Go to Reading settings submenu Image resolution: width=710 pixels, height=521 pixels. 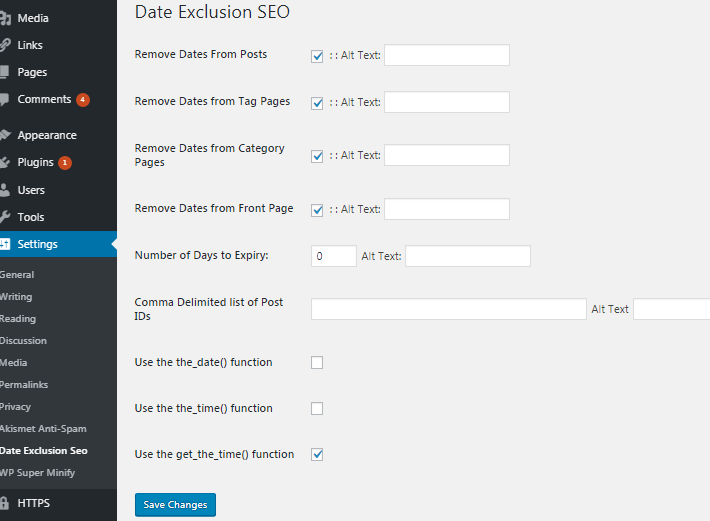pyautogui.click(x=18, y=319)
